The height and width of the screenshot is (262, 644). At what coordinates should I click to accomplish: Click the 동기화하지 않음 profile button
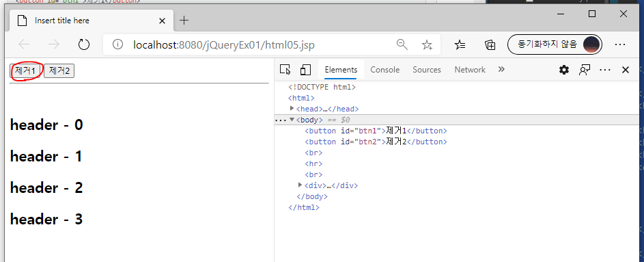point(555,44)
